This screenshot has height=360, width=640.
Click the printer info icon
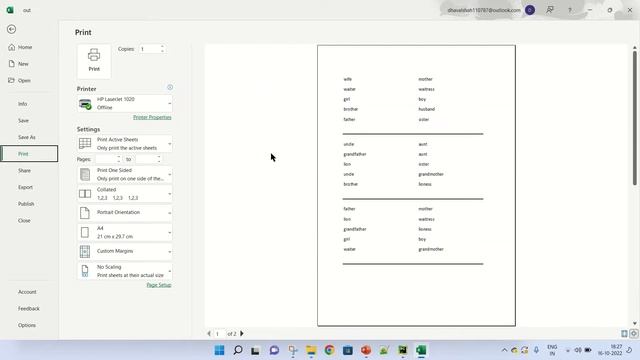(170, 87)
